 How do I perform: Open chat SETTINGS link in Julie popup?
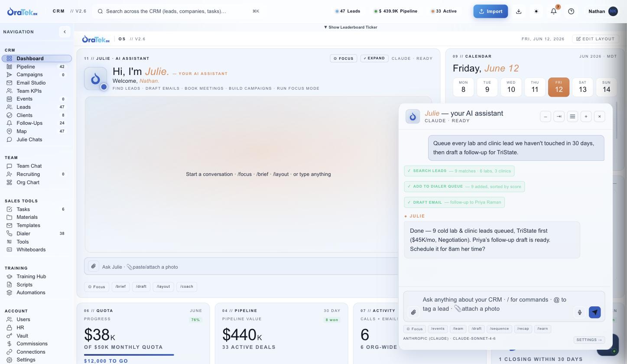coord(589,340)
